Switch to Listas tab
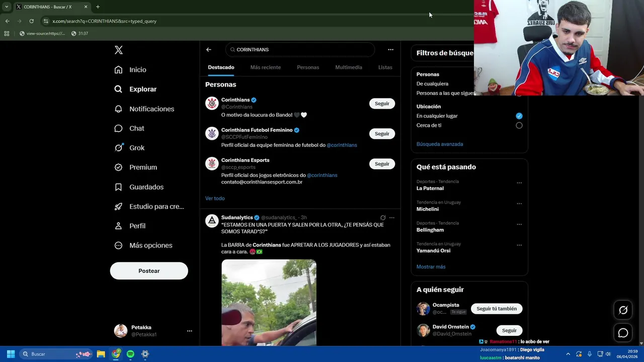Viewport: 644px width, 362px height. click(x=385, y=67)
